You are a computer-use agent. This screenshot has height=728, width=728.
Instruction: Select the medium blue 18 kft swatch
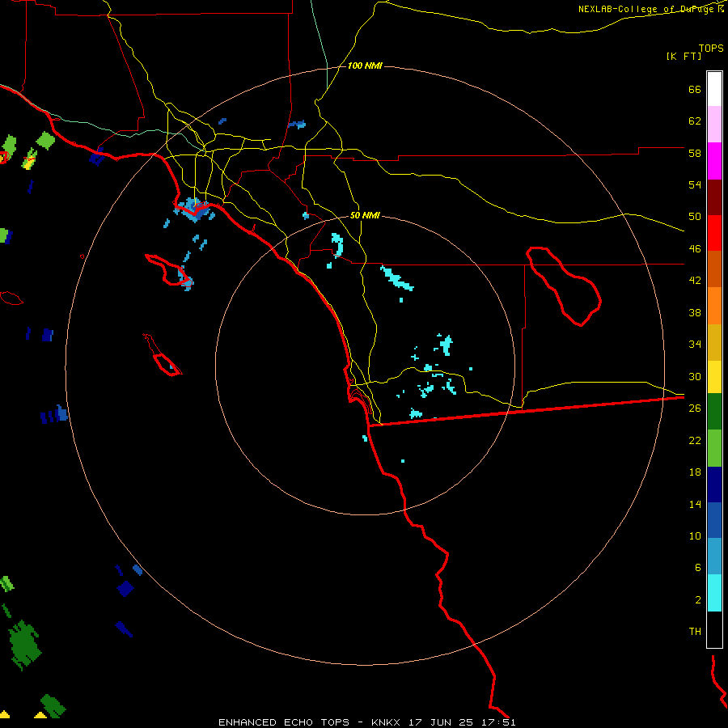pyautogui.click(x=714, y=520)
